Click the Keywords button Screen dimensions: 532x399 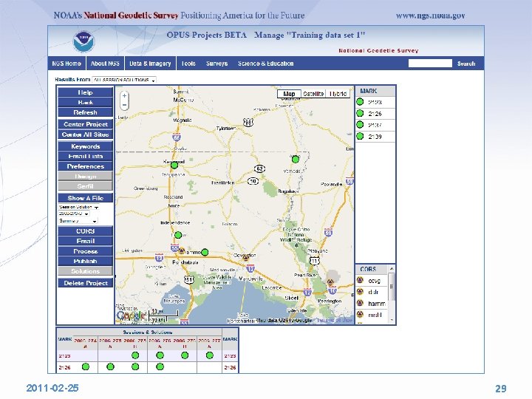pos(85,146)
